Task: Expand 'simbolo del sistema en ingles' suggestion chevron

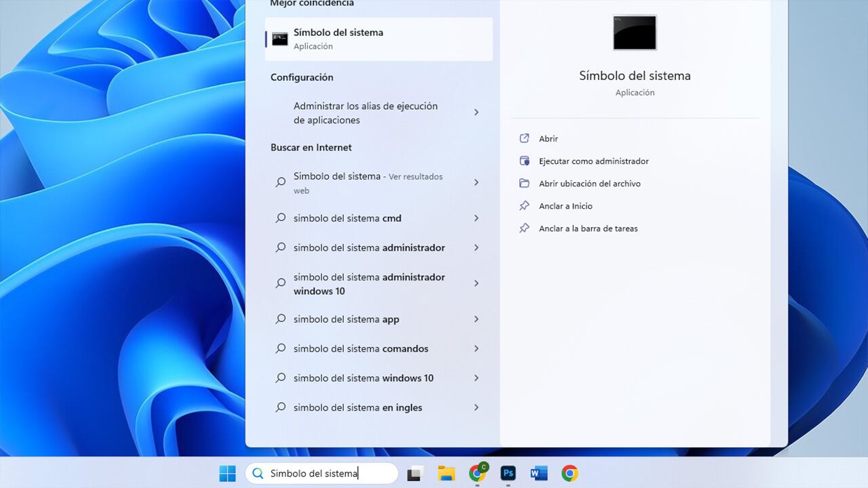Action: coord(476,407)
